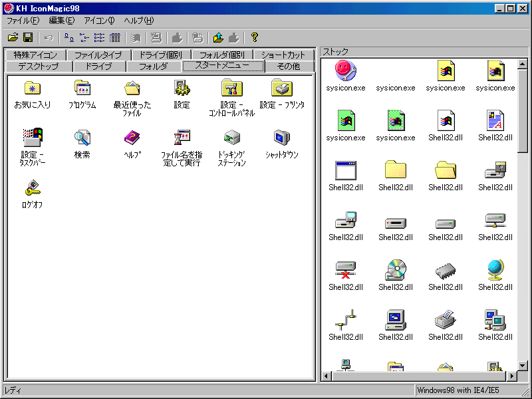Select the ヘルプ book icon
The width and height of the screenshot is (532, 399).
[132, 138]
